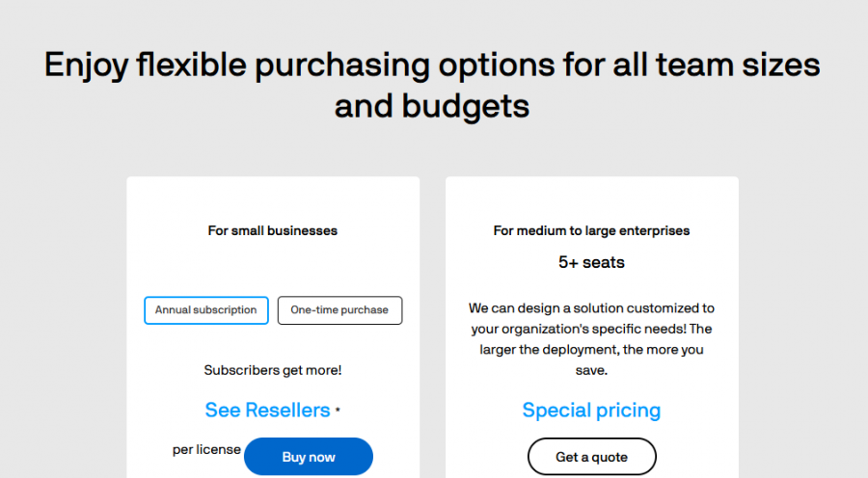The image size is (868, 478).
Task: Click the "your organization's specific needs" line
Action: (579, 329)
